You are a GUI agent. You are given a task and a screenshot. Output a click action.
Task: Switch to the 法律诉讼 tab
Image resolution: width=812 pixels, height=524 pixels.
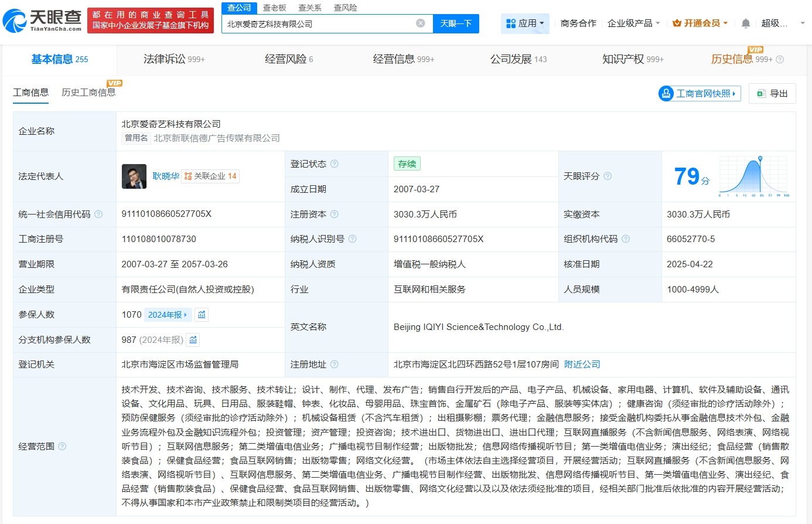tap(166, 59)
